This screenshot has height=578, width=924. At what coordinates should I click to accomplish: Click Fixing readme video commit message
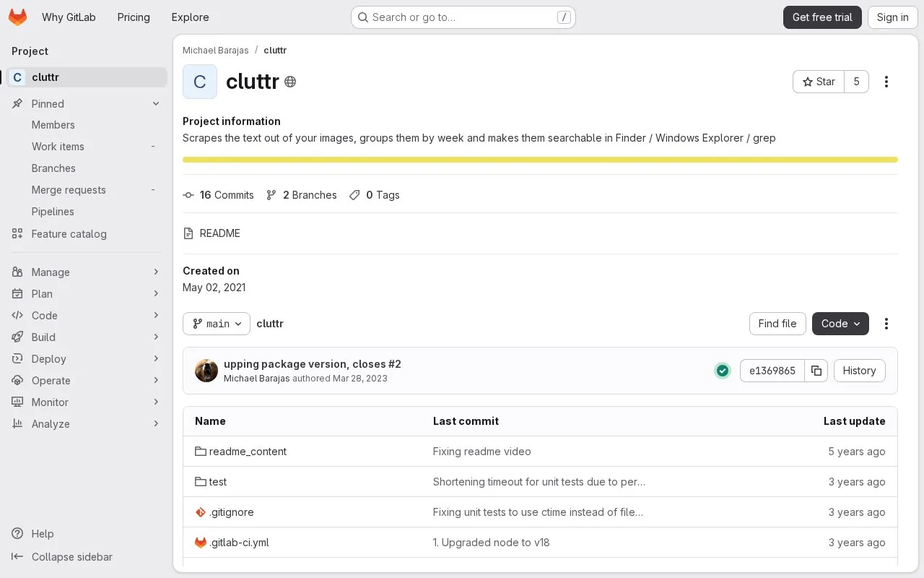point(481,452)
